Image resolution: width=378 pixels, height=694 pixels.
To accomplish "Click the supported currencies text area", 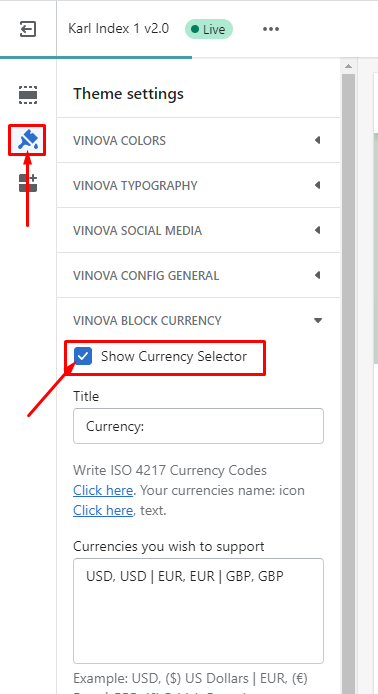I will (198, 611).
